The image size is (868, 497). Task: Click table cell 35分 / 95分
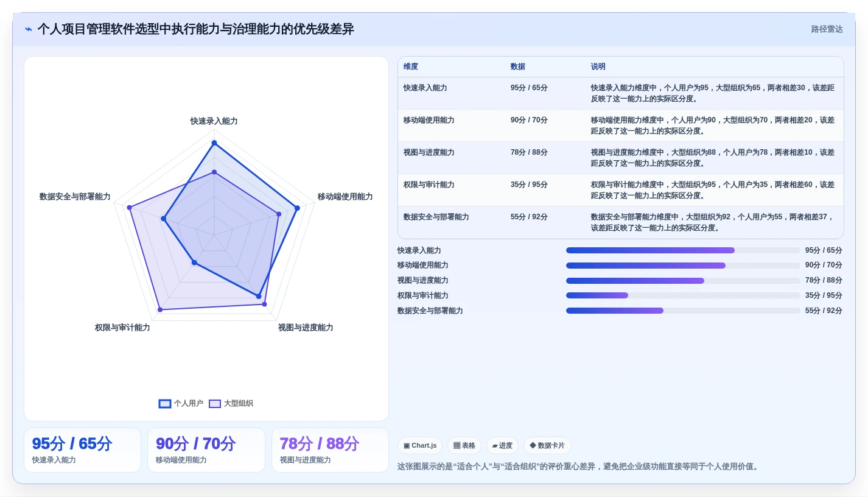[530, 185]
